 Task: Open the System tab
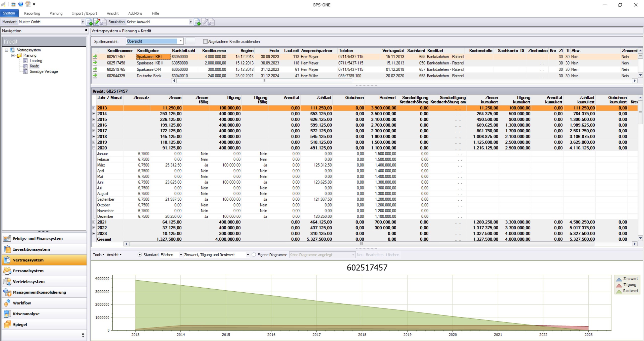coord(9,13)
